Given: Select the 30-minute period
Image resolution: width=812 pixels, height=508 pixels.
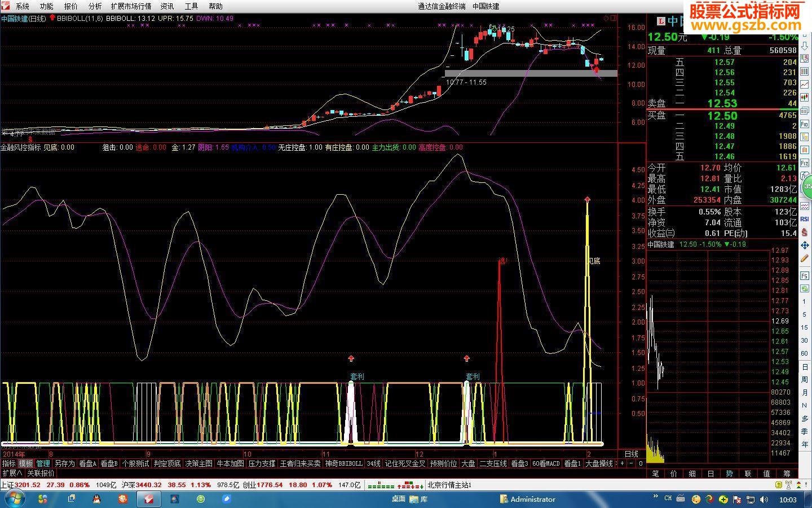Looking at the screenshot, I should tap(805, 341).
